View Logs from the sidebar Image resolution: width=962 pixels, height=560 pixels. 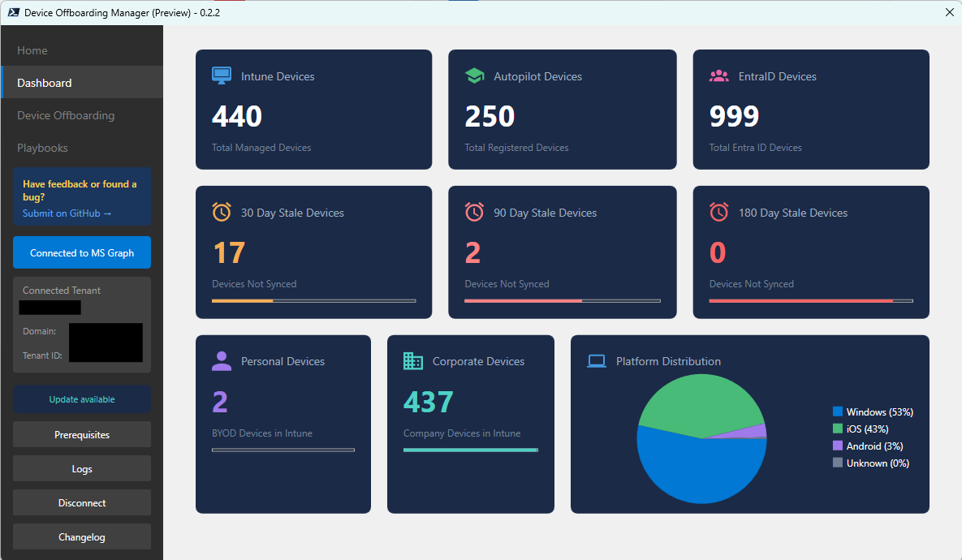(82, 469)
